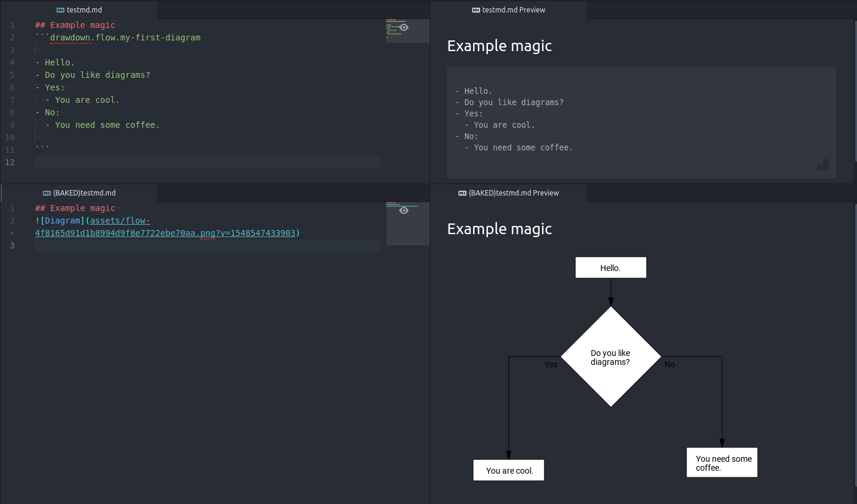Click markdown icon on testmd.md Preview tab

[475, 10]
